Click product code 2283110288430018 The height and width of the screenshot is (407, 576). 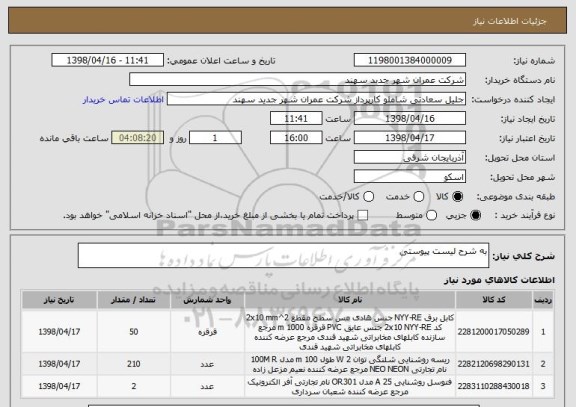pyautogui.click(x=494, y=386)
